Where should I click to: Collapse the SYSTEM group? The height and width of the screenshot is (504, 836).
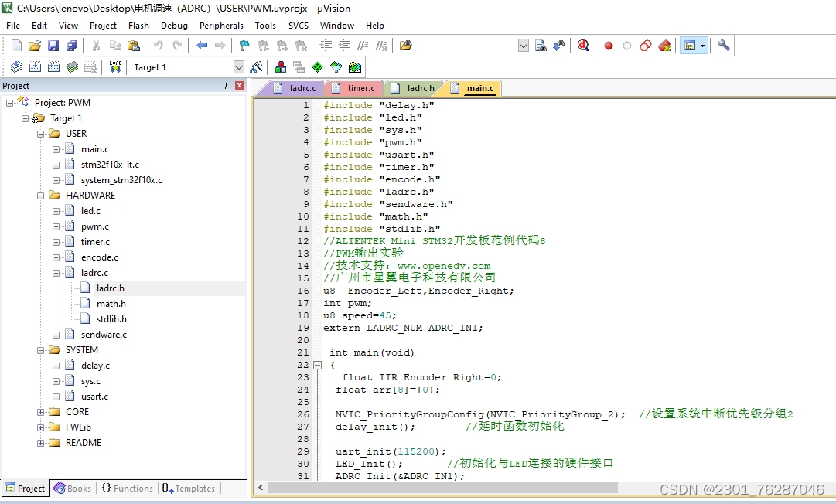(x=40, y=350)
